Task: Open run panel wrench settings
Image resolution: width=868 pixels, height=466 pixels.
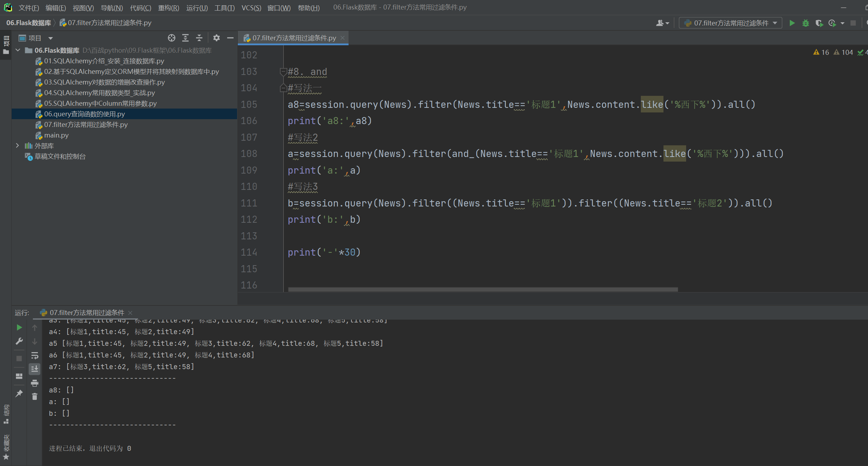Action: pyautogui.click(x=19, y=341)
